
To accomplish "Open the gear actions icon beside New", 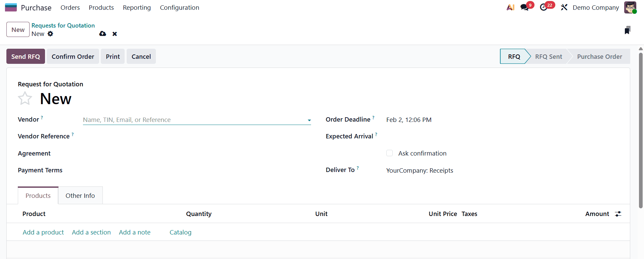I will click(50, 34).
